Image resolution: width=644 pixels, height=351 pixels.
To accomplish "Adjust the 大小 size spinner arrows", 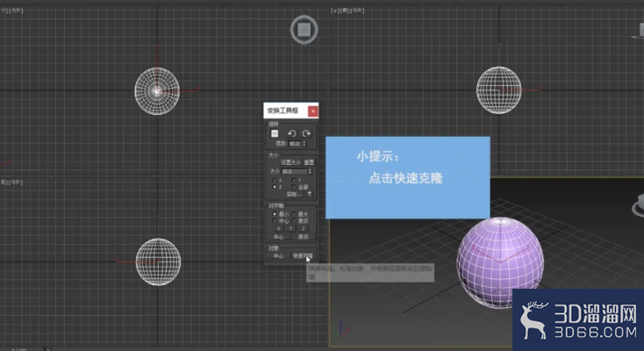I will [x=310, y=171].
